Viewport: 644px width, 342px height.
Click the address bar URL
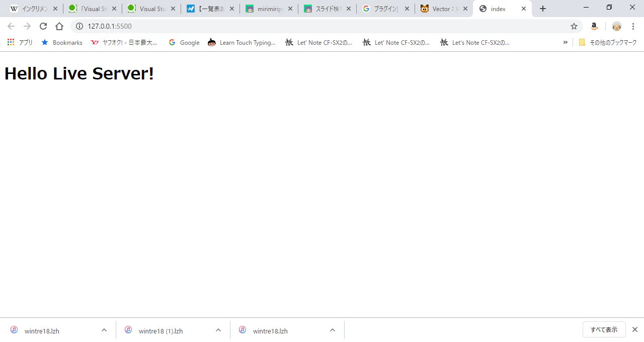(110, 26)
